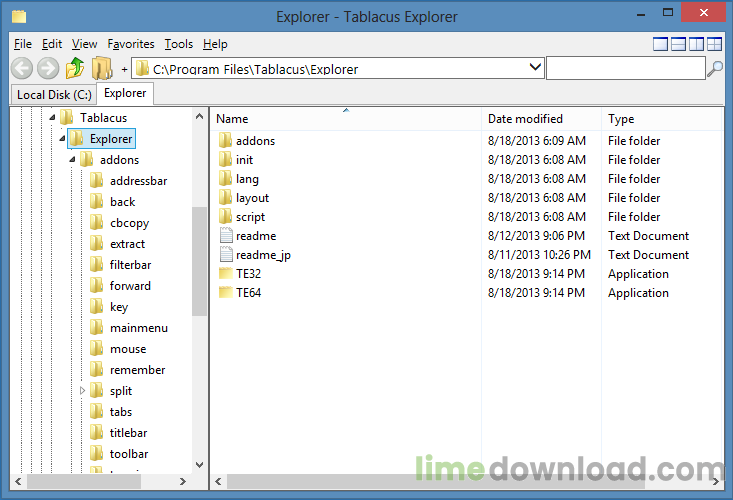Image resolution: width=733 pixels, height=500 pixels.
Task: Click the last window layout icon
Action: (x=714, y=44)
